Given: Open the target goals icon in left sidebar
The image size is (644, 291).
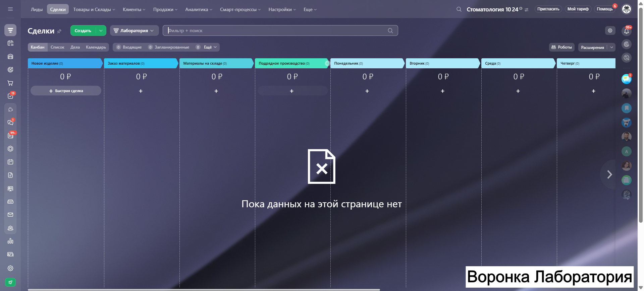Looking at the screenshot, I should click(10, 70).
